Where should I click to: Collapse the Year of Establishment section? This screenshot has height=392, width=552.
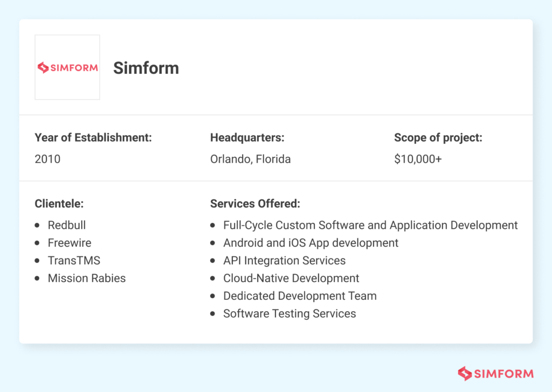click(x=93, y=137)
